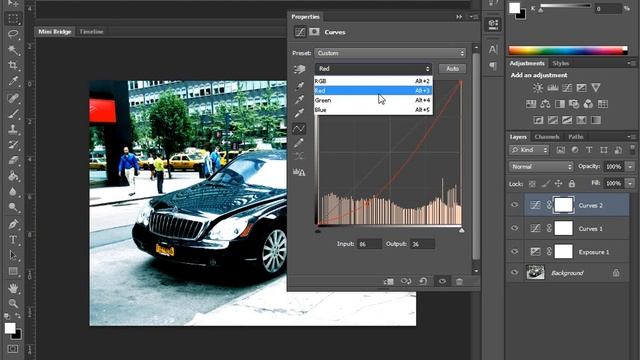Choose RGB from channel list

click(x=373, y=81)
